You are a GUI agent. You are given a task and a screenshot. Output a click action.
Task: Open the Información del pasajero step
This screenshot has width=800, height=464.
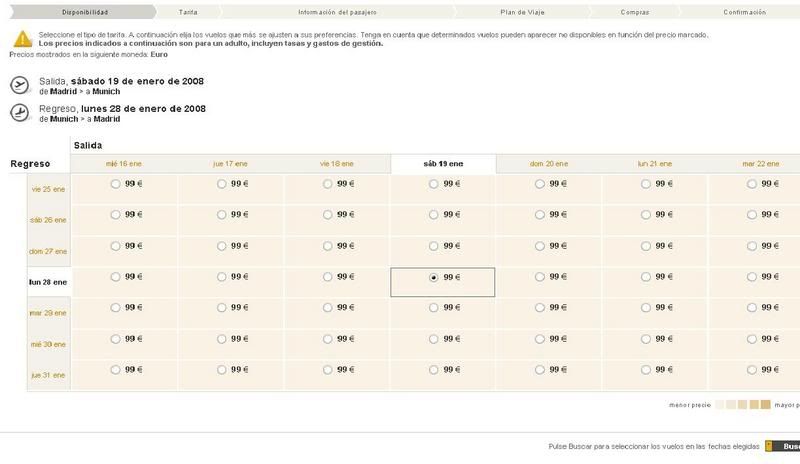[337, 12]
